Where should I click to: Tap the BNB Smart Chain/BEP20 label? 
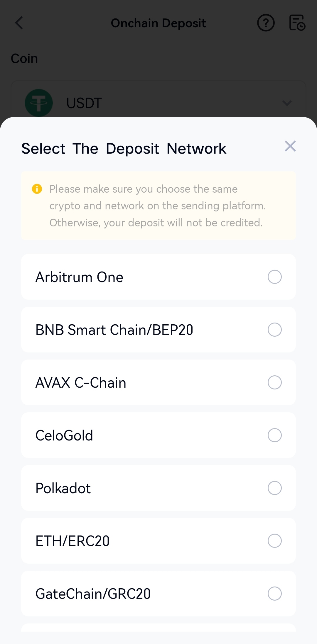(x=114, y=330)
